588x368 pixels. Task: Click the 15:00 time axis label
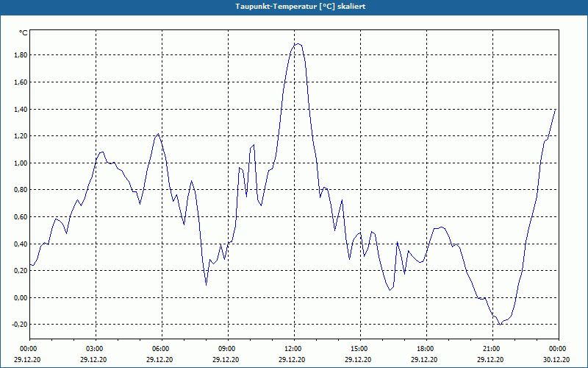pos(360,349)
